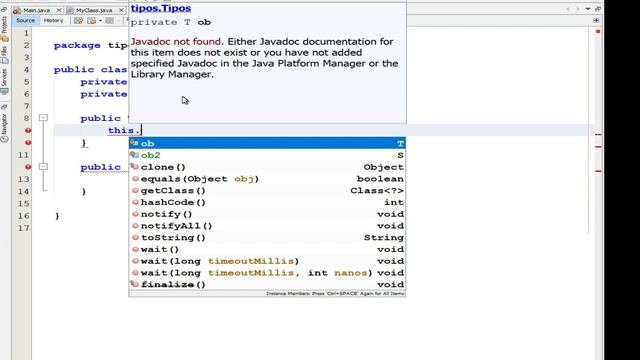Click closing brace on line 16
This screenshot has height=360, width=640.
(57, 216)
